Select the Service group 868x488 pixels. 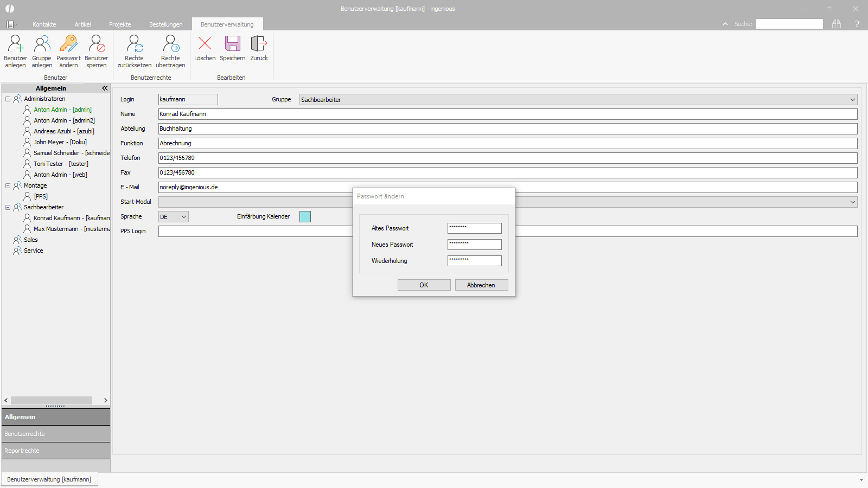tap(33, 251)
